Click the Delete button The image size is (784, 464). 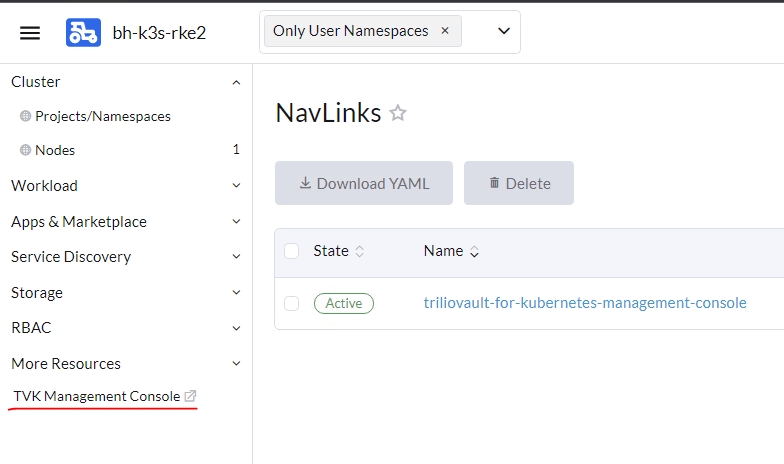[x=519, y=183]
